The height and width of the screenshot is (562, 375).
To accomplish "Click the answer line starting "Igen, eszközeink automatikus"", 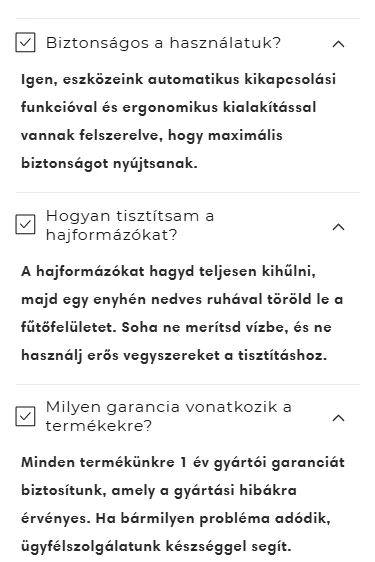I will pos(178,80).
